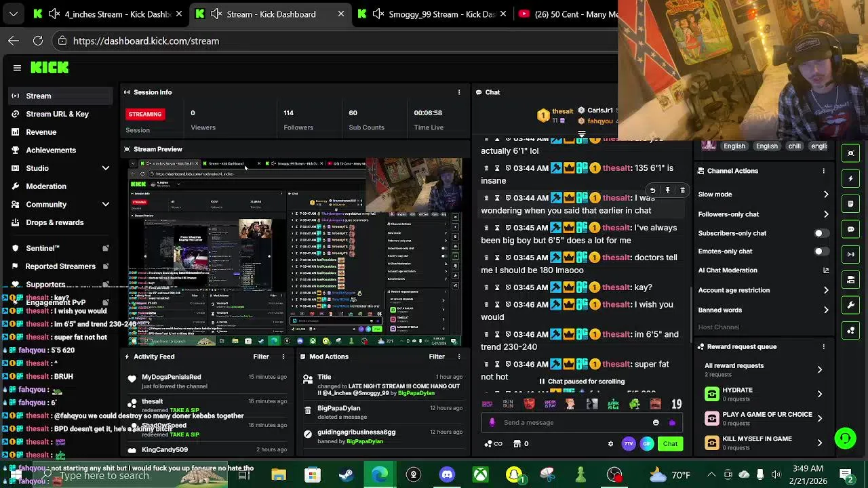
Task: Expand KILL MYSELF IN GAME reward
Action: tap(820, 443)
